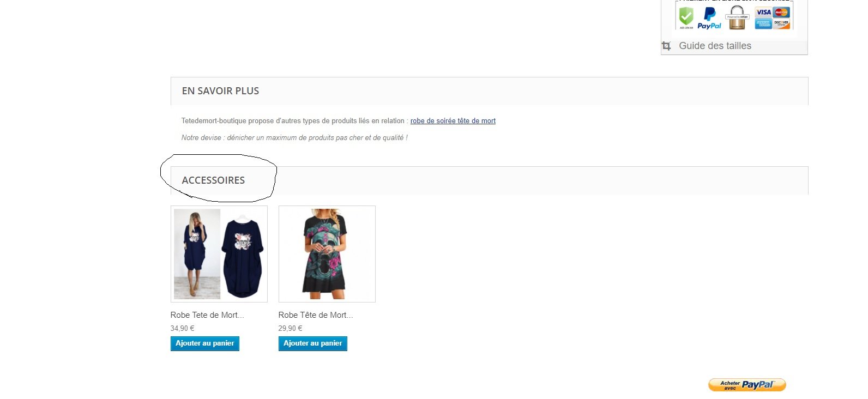Open the black skull dress thumbnail
The width and height of the screenshot is (868, 399).
tap(327, 254)
